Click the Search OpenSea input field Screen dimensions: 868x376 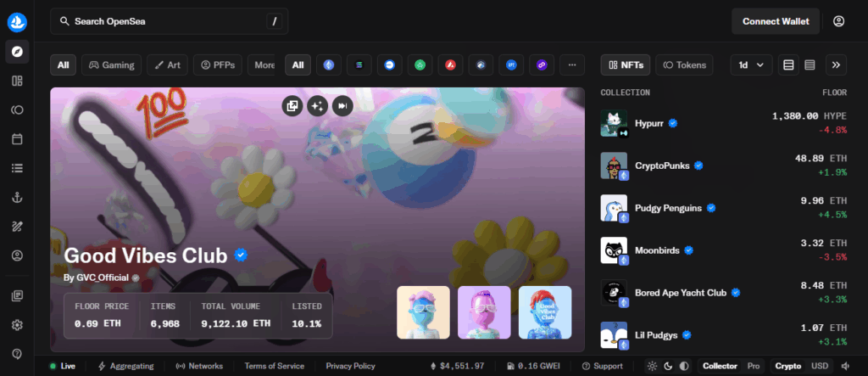161,21
